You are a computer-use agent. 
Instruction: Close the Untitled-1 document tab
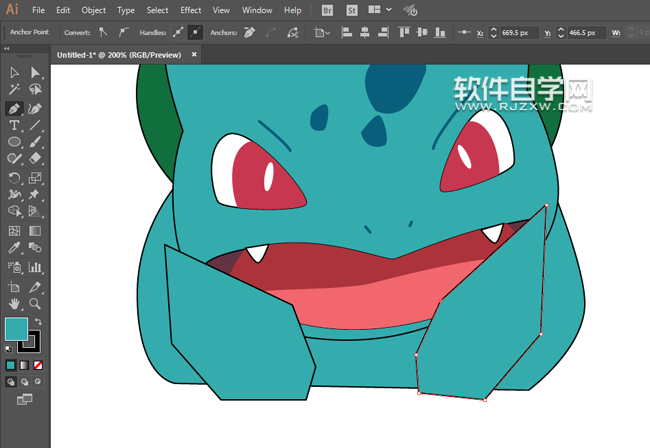(194, 54)
